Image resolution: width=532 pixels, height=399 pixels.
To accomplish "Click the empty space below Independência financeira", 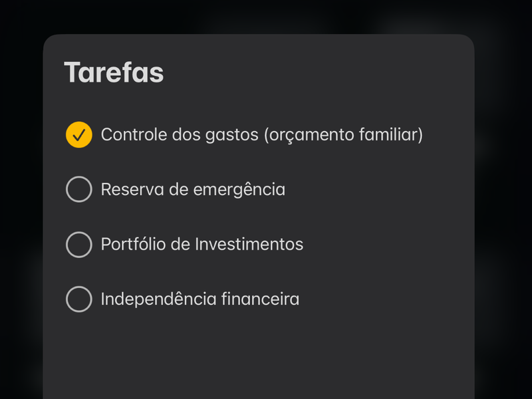I will coord(259,352).
